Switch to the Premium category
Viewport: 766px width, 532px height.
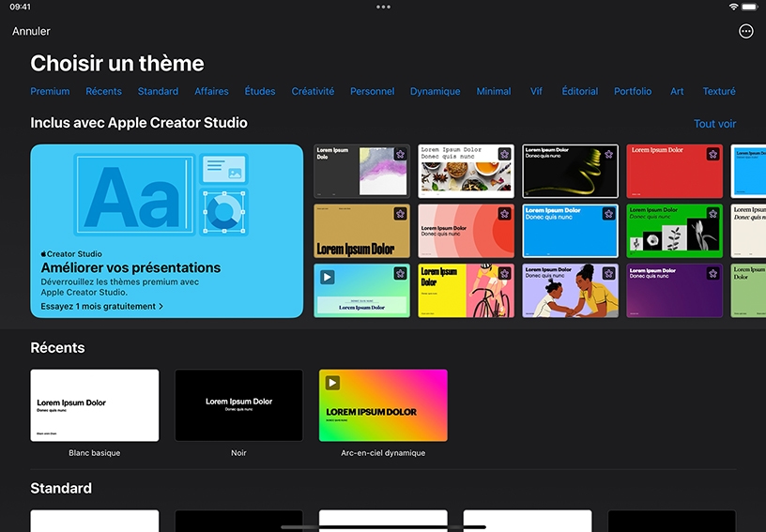click(x=50, y=91)
